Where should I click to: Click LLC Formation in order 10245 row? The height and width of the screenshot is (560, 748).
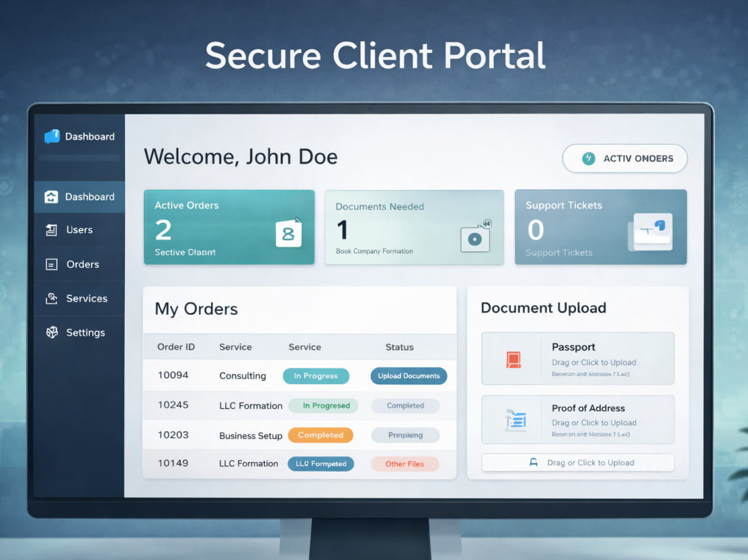pyautogui.click(x=251, y=405)
